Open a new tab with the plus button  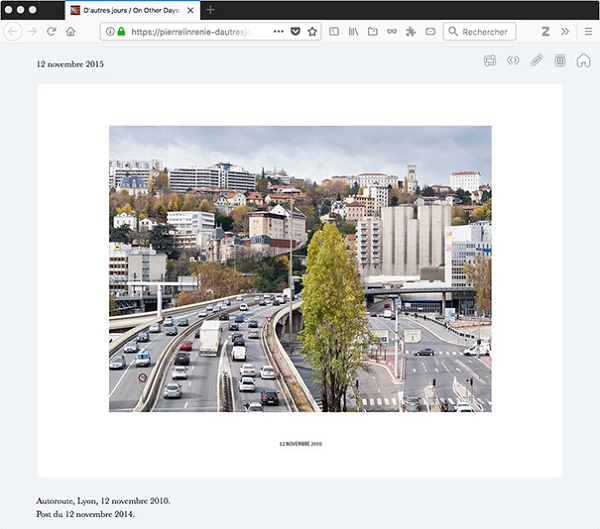(210, 10)
